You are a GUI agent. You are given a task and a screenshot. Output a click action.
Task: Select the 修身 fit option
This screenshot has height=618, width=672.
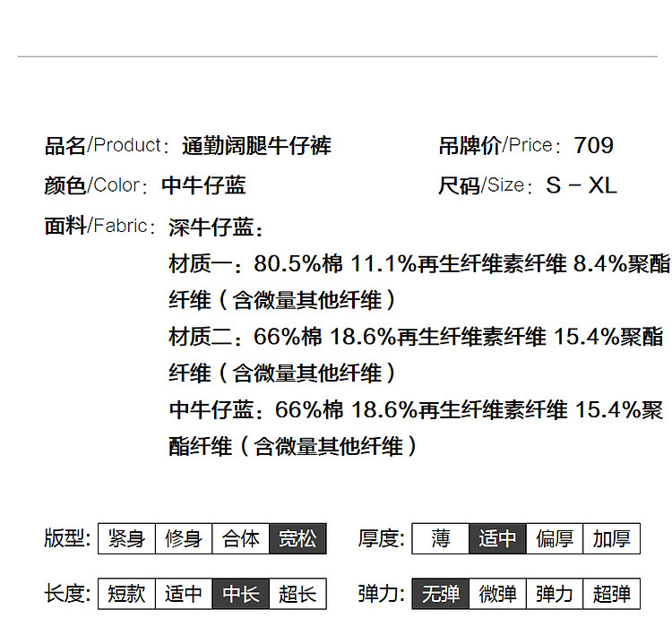184,538
